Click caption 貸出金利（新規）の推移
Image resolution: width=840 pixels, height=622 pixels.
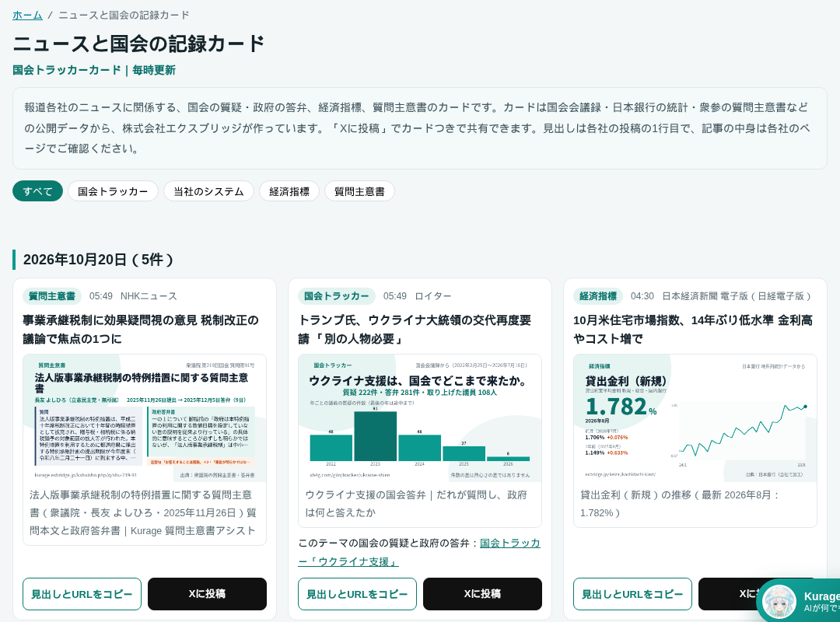tap(680, 504)
